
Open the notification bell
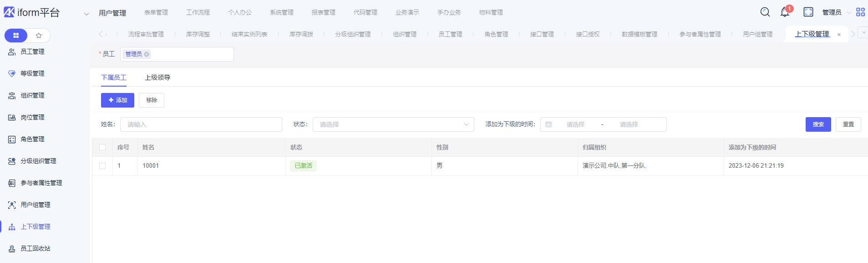(x=785, y=12)
